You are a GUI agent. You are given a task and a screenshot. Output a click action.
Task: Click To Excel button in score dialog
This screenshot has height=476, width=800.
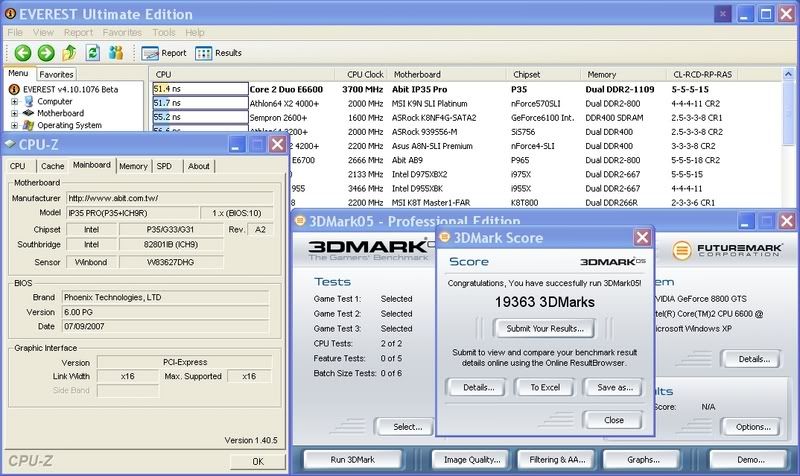click(545, 387)
